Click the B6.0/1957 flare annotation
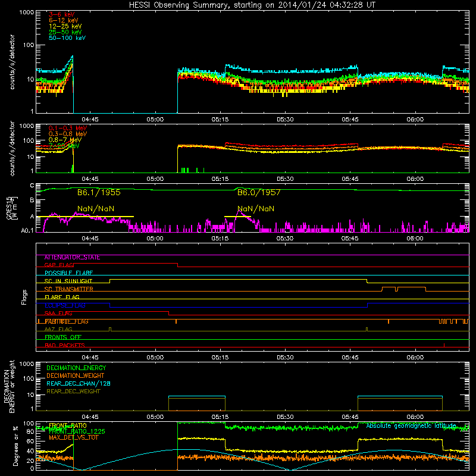The image size is (476, 476). (259, 192)
